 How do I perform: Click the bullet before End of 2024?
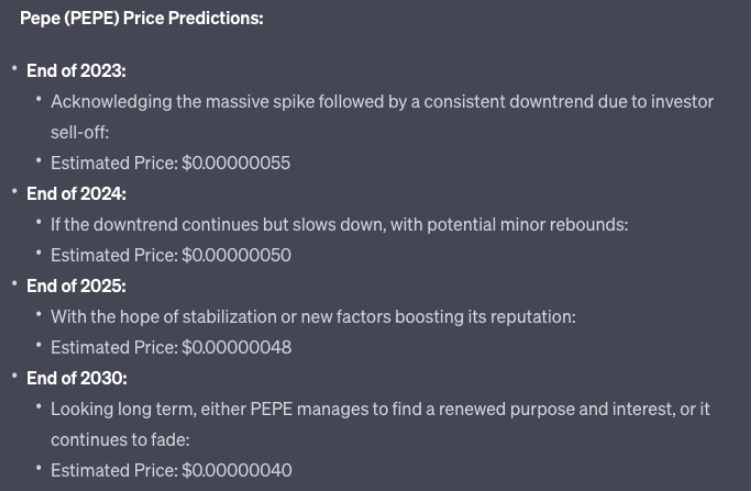(x=14, y=192)
